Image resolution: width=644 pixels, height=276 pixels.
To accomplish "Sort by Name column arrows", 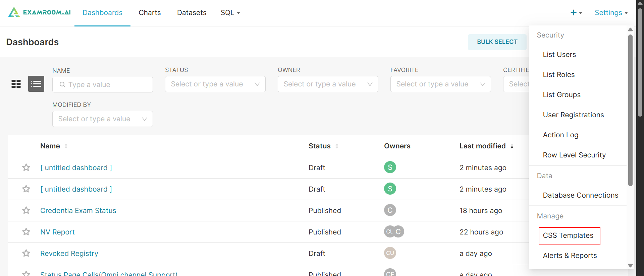I will pyautogui.click(x=66, y=146).
